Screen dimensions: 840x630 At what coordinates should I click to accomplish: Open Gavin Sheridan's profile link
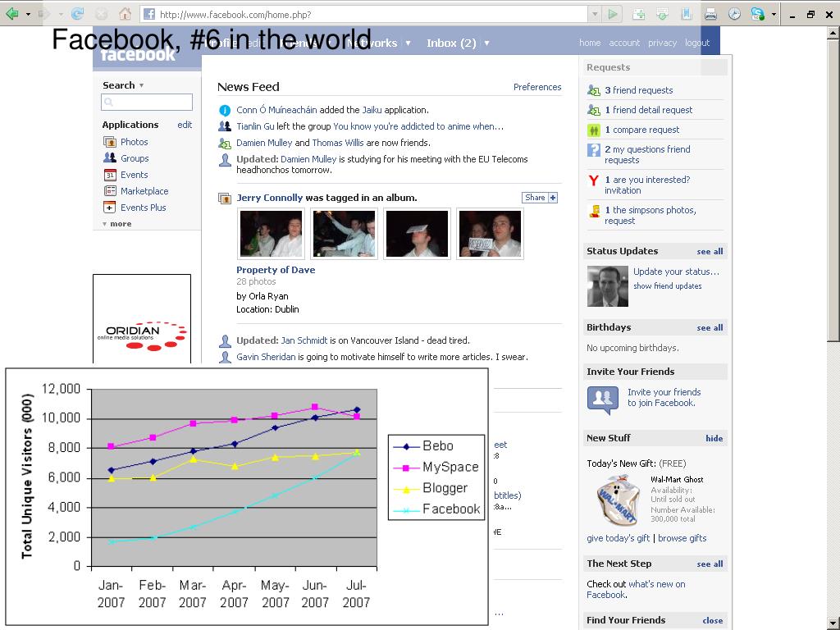coord(266,357)
